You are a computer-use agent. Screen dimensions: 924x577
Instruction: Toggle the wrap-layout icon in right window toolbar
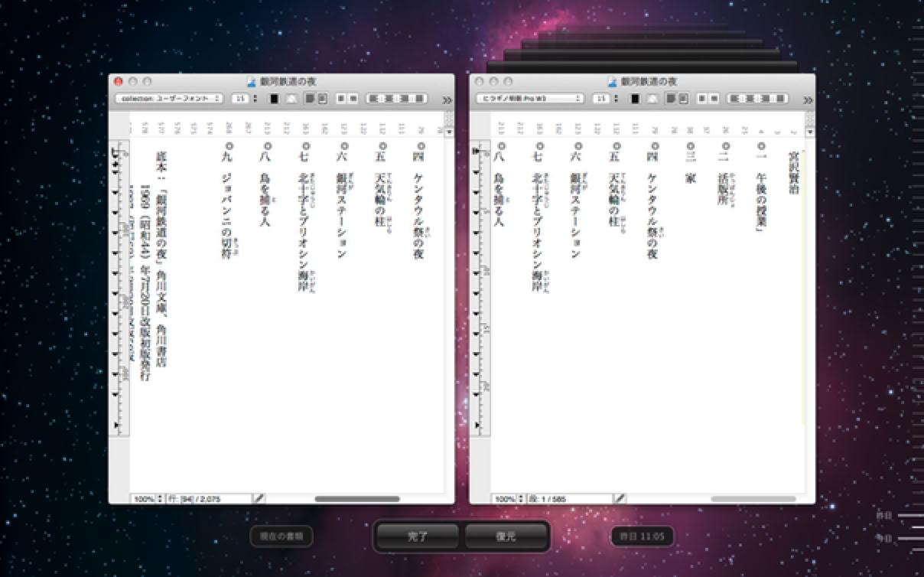(683, 99)
